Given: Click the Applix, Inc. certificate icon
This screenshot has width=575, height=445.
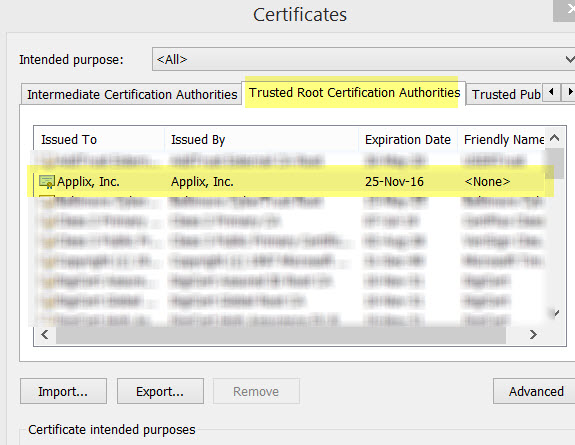Looking at the screenshot, I should pyautogui.click(x=47, y=182).
